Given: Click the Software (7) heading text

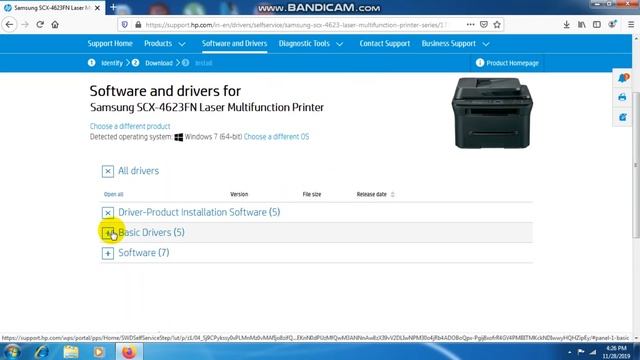Looking at the screenshot, I should tap(144, 253).
